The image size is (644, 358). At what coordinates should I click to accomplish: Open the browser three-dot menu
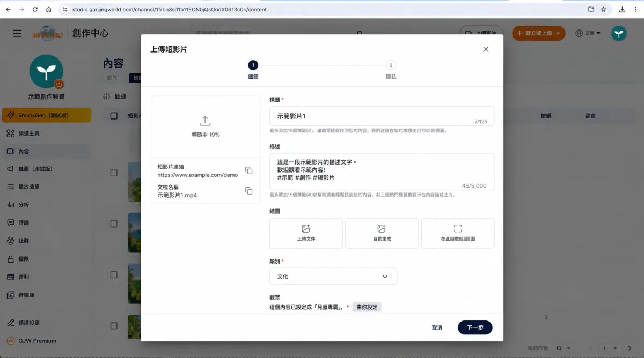636,9
